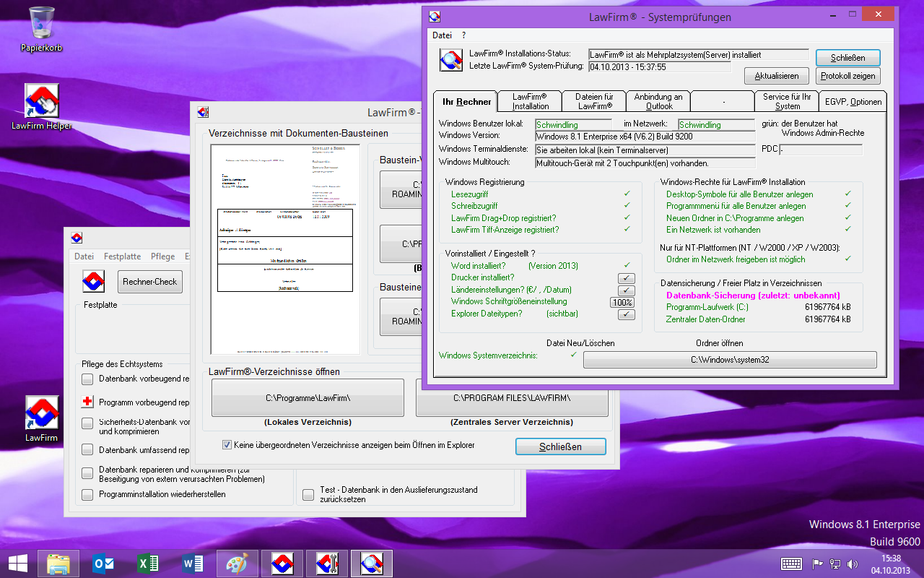Open the Festplatte menu

click(x=122, y=256)
